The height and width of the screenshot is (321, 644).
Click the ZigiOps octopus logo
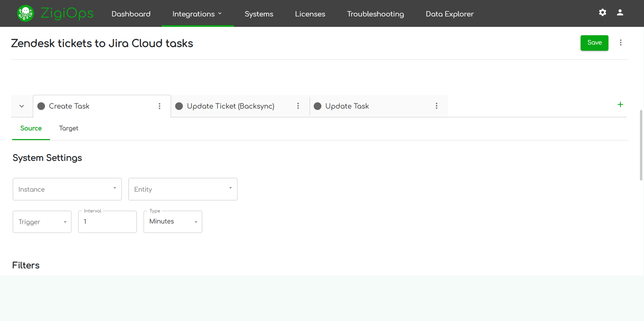[25, 14]
